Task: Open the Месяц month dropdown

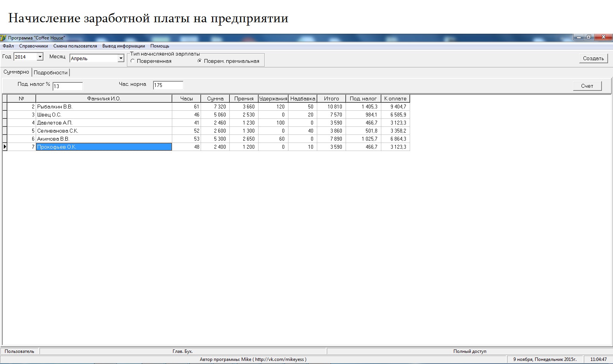Action: 121,58
